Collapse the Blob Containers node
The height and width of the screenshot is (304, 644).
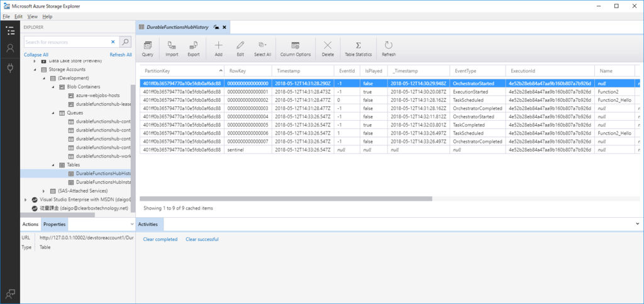click(x=53, y=87)
